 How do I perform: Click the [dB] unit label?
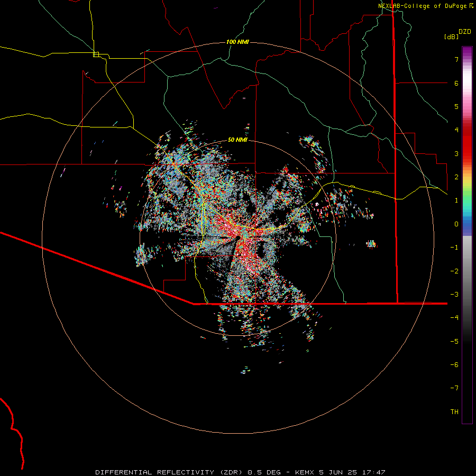tap(451, 36)
